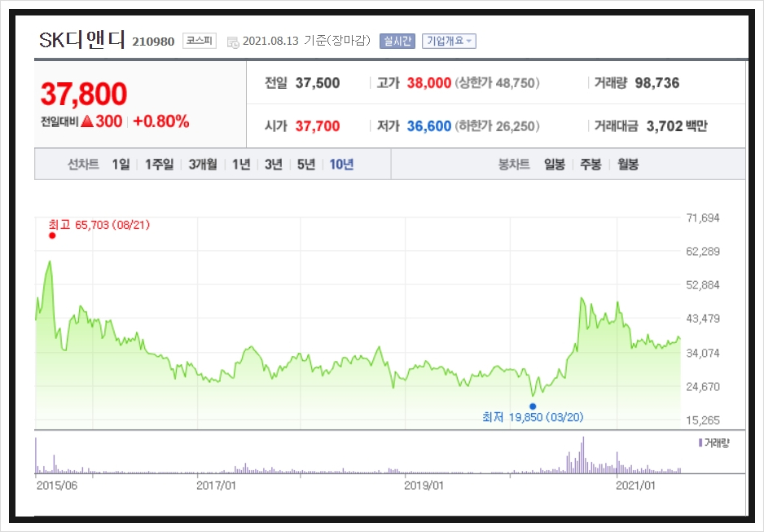The width and height of the screenshot is (764, 532).
Task: Select the 3개월 line chart tab
Action: point(203,165)
